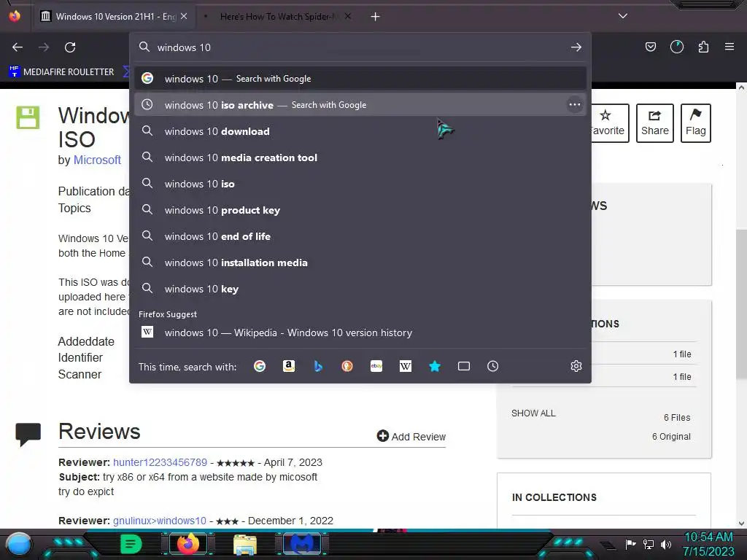Click the taskbar clock showing 10:54 AM

[x=708, y=544]
